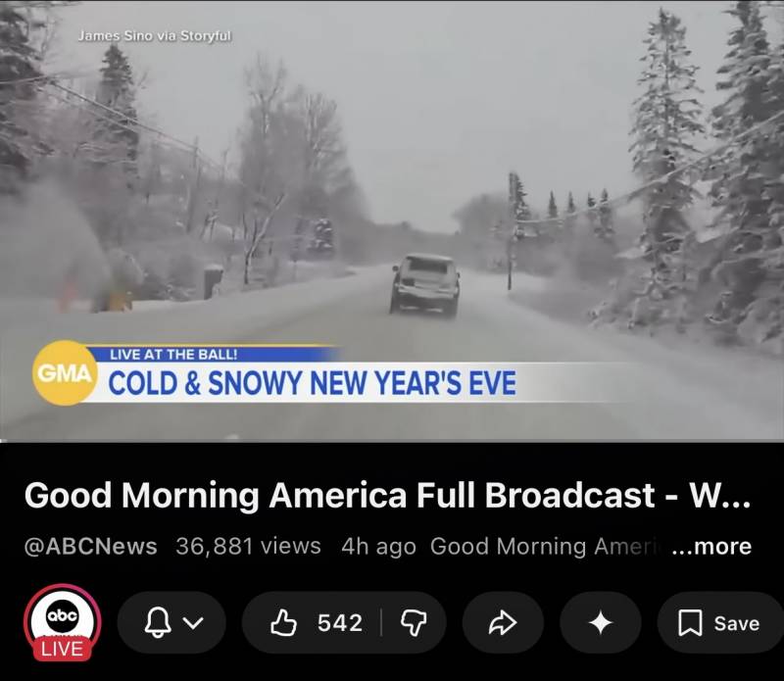The height and width of the screenshot is (681, 784).
Task: Click the Save button label
Action: point(737,623)
